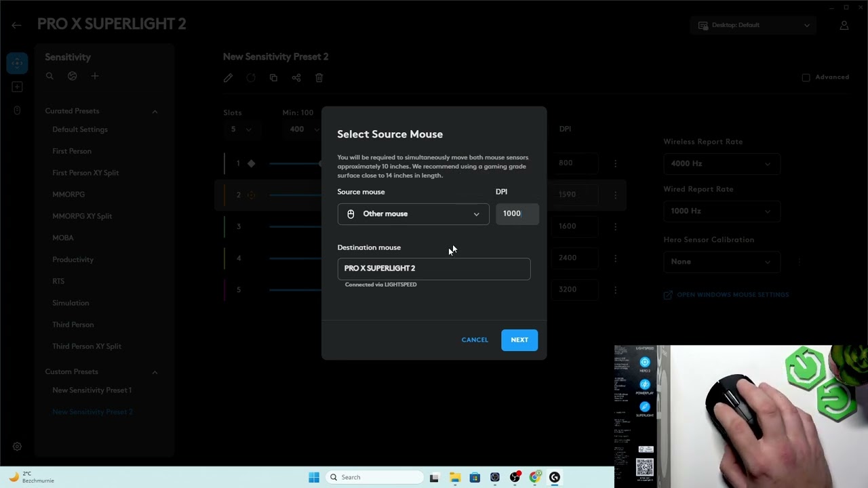Viewport: 868px width, 488px height.
Task: Click the NEXT button in the dialog
Action: [x=519, y=340]
